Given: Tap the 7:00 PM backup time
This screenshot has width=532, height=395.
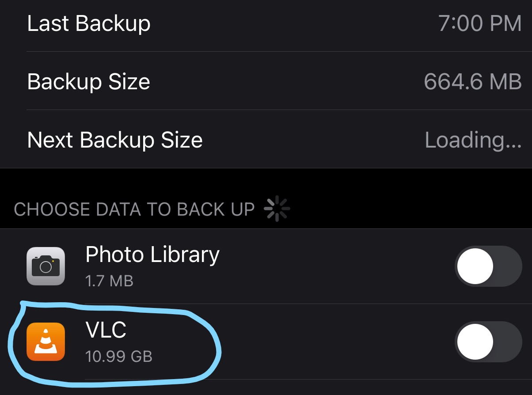Looking at the screenshot, I should 480,23.
